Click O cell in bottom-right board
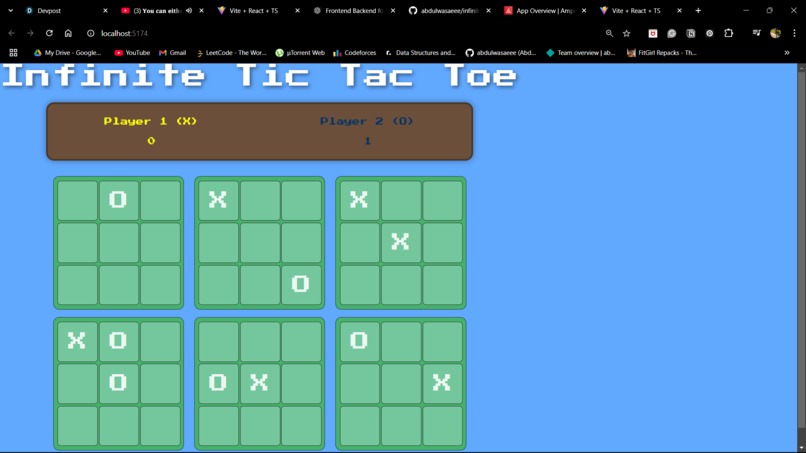Screen dimensions: 806x453 [359, 341]
